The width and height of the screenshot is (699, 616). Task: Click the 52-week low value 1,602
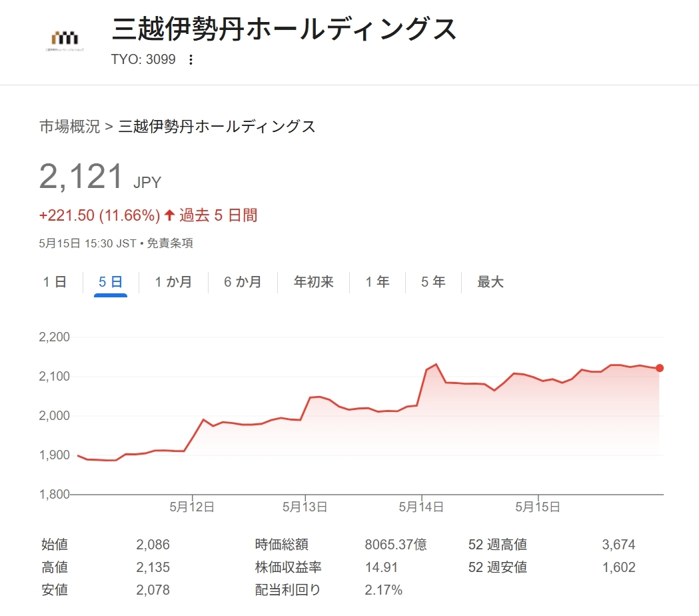[619, 567]
